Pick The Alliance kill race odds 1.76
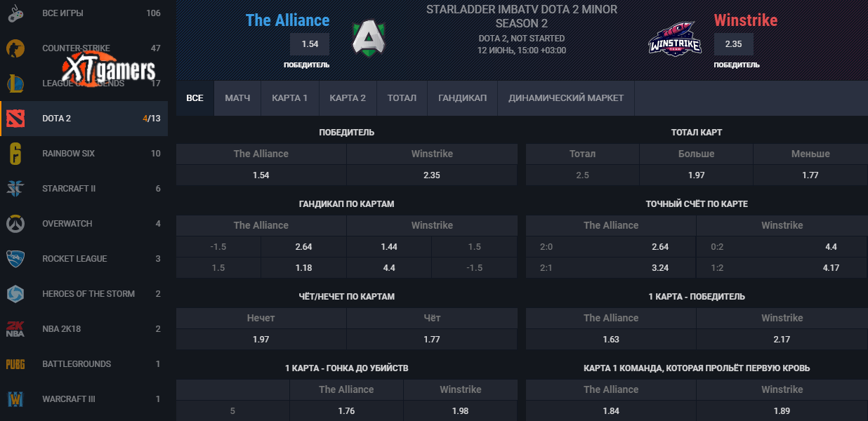The width and height of the screenshot is (868, 421). [346, 411]
